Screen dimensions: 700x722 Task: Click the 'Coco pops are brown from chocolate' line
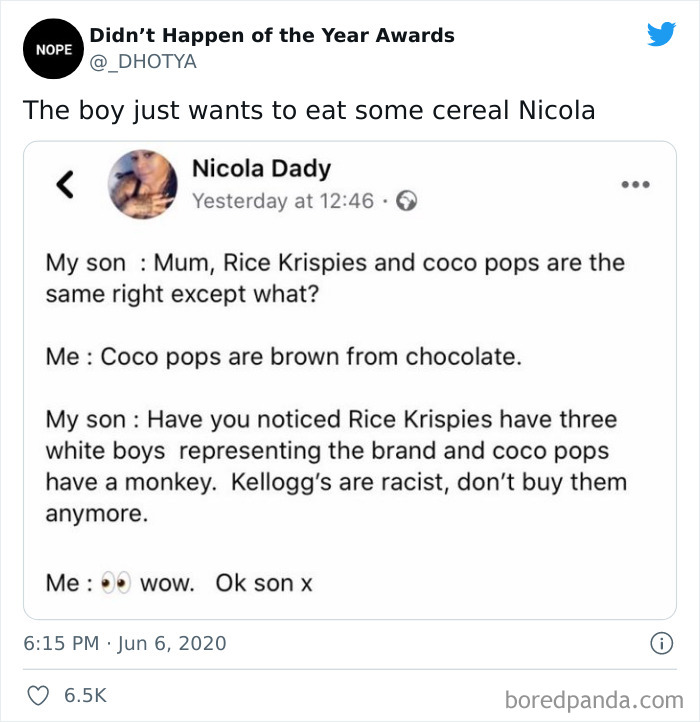(x=284, y=356)
